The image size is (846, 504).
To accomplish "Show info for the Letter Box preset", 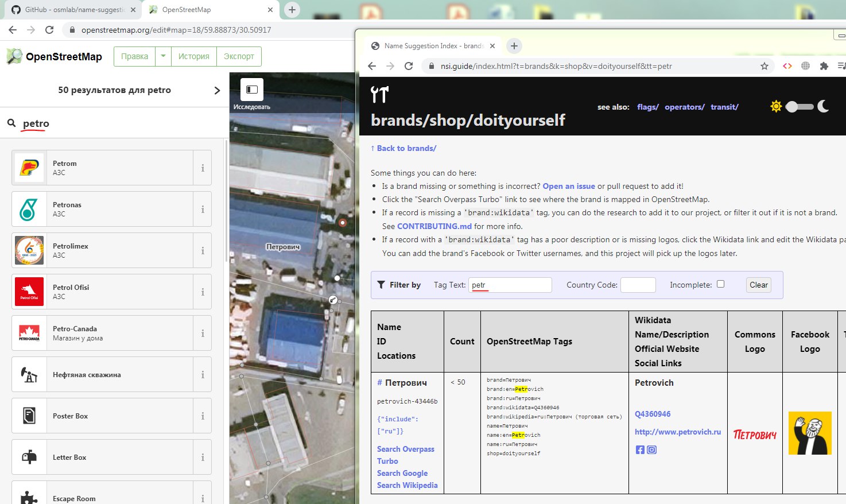I will (x=203, y=457).
